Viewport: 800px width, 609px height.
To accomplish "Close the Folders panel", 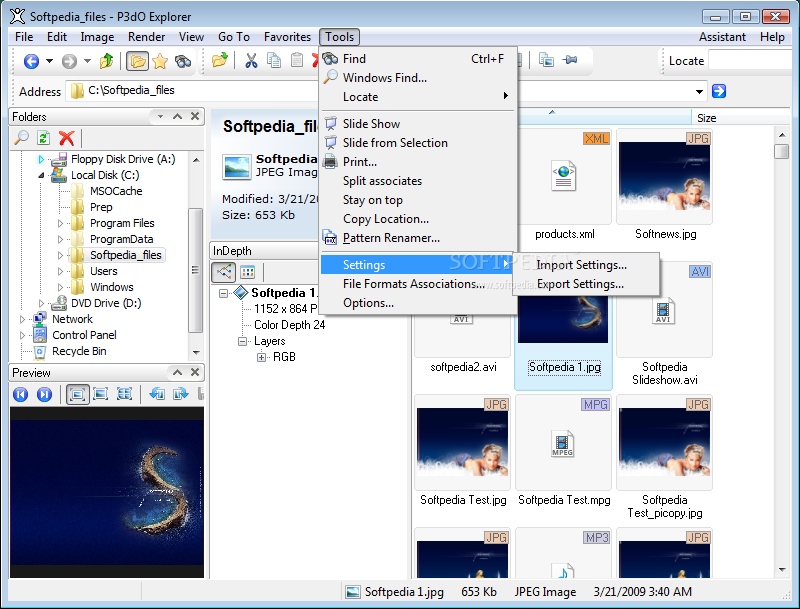I will [x=195, y=116].
